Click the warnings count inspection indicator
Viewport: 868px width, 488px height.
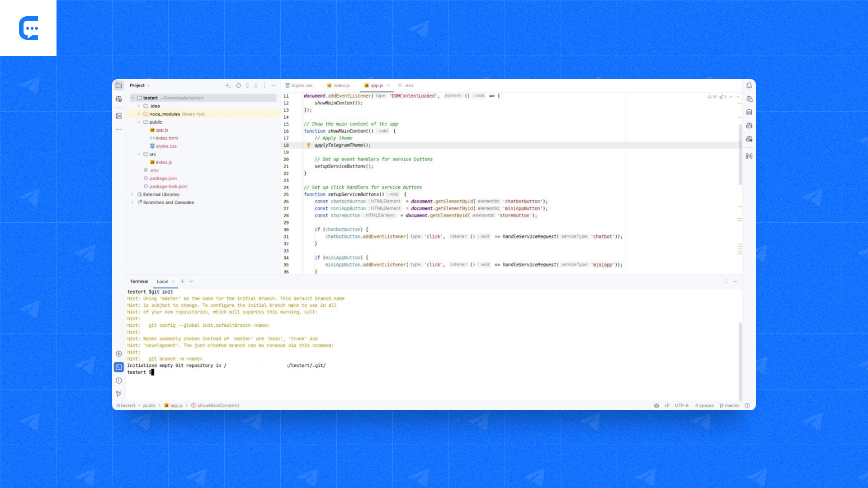click(712, 97)
